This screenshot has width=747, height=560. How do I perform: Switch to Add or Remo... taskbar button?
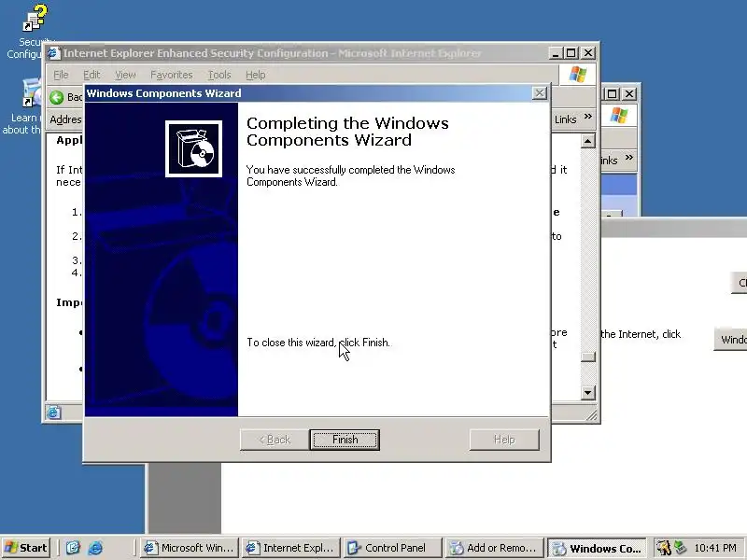click(x=494, y=548)
